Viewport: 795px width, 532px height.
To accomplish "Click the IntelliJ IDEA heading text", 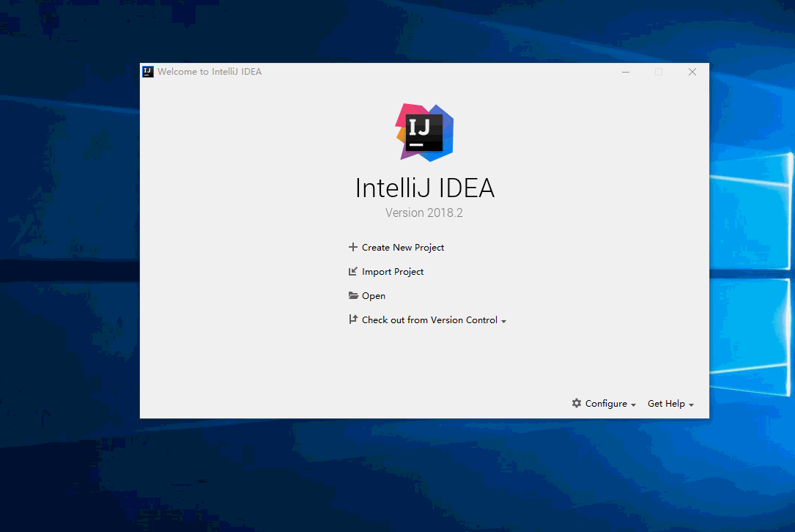I will click(424, 188).
